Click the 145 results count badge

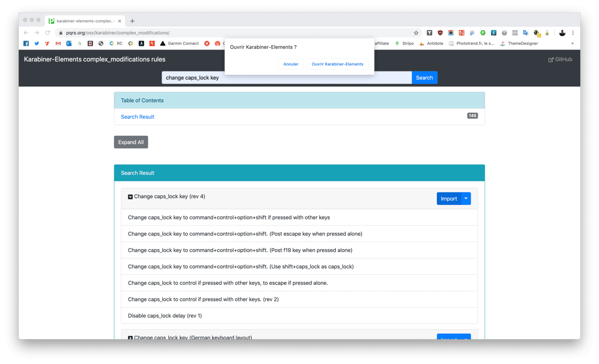pyautogui.click(x=472, y=116)
